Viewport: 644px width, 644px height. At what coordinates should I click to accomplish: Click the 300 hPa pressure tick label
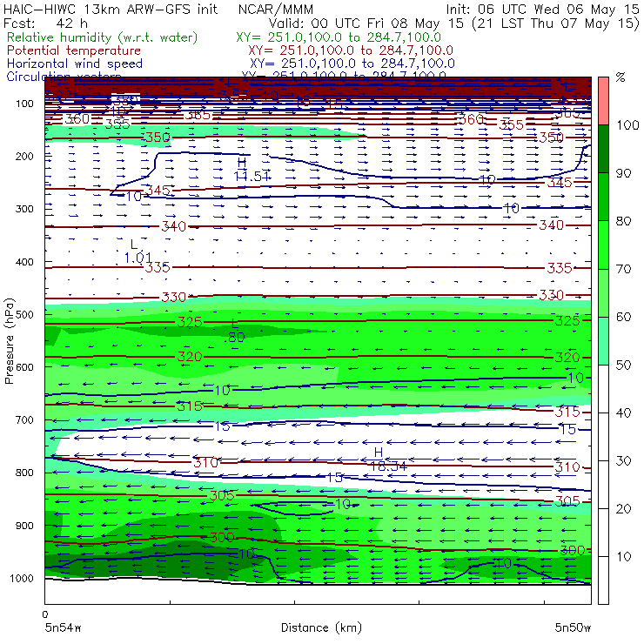(x=24, y=209)
